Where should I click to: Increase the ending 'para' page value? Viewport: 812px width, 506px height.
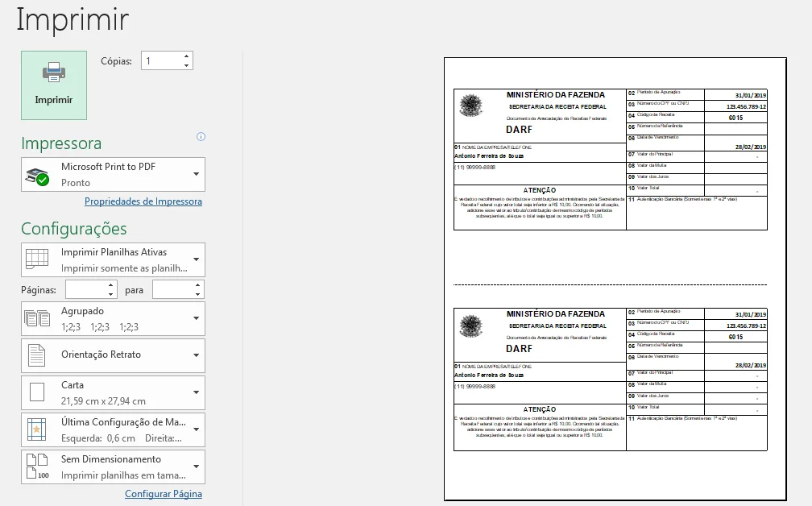tap(198, 285)
